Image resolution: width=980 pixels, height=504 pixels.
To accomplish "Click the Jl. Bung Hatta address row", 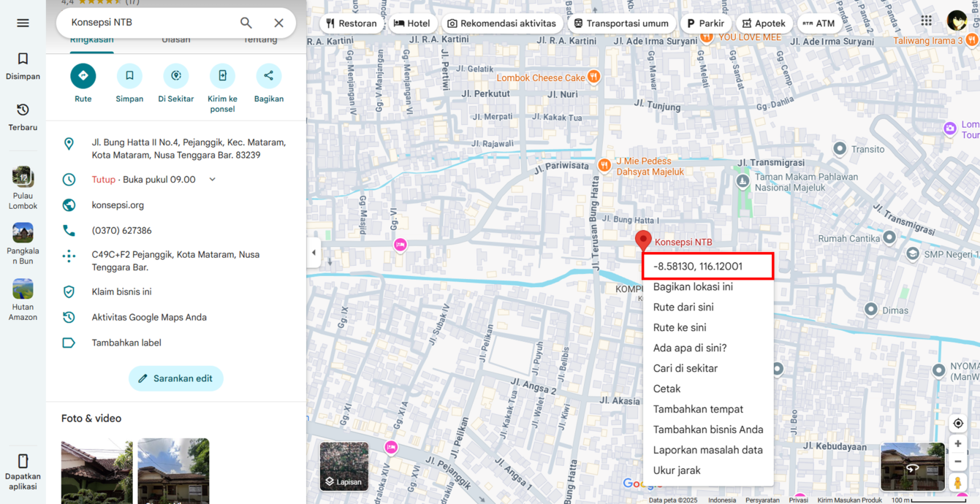I will coord(176,149).
